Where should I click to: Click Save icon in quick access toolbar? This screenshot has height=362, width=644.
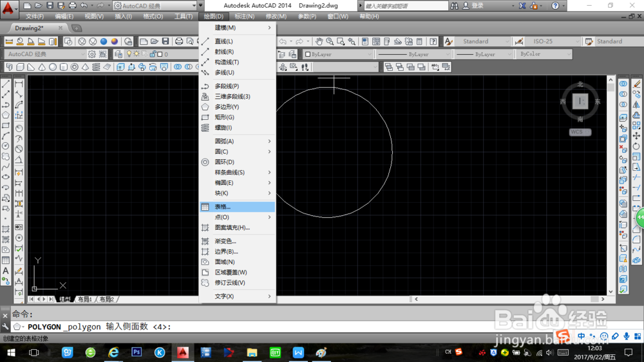pos(50,5)
